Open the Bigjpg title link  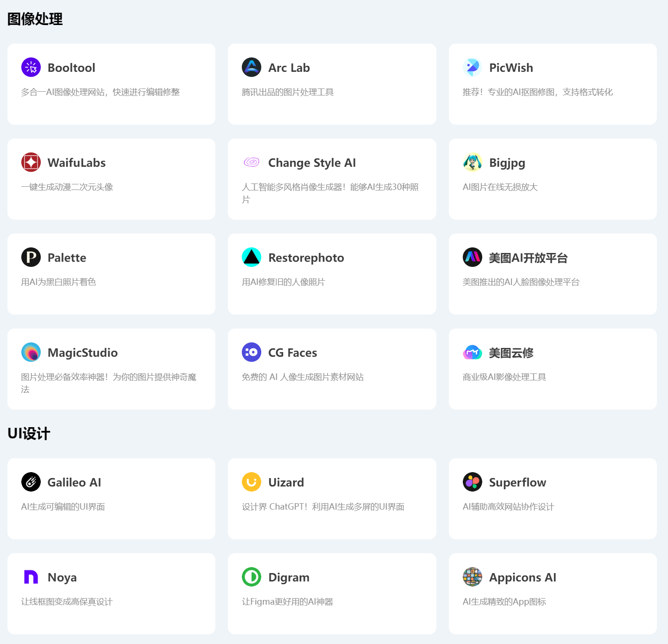(x=507, y=163)
